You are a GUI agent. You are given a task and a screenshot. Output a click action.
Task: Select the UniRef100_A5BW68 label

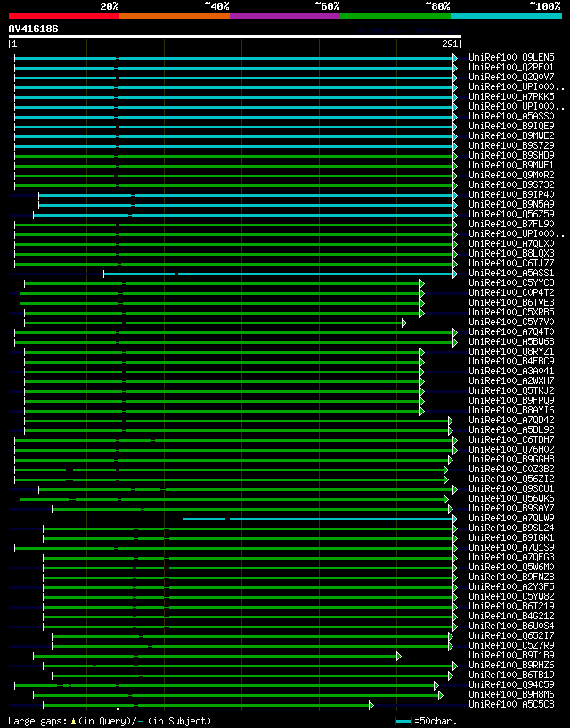[x=511, y=341]
